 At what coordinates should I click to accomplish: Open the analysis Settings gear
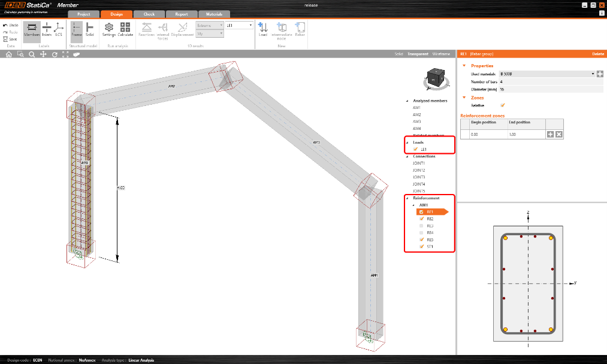109,29
